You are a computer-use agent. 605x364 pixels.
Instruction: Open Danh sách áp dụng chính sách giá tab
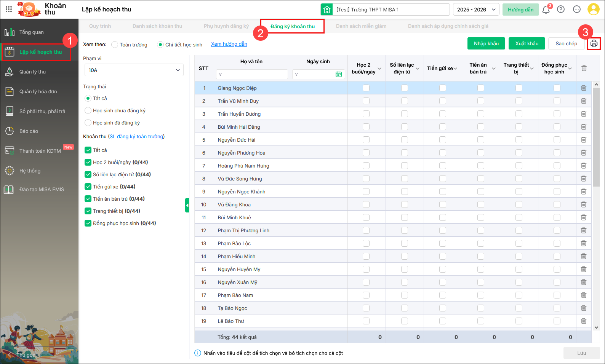click(448, 26)
